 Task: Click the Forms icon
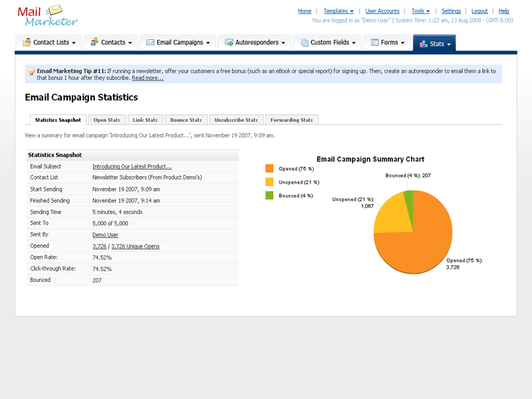point(375,43)
